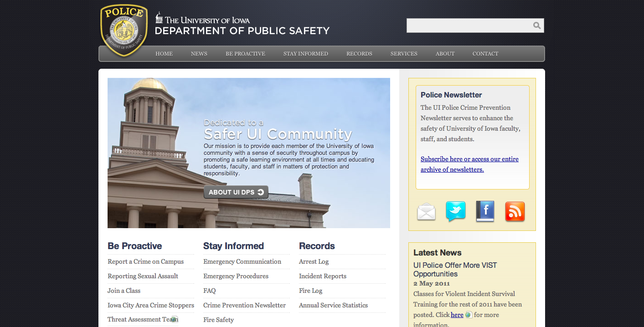Open the Twitter bird icon
Screen dimensions: 644x327
tap(456, 211)
